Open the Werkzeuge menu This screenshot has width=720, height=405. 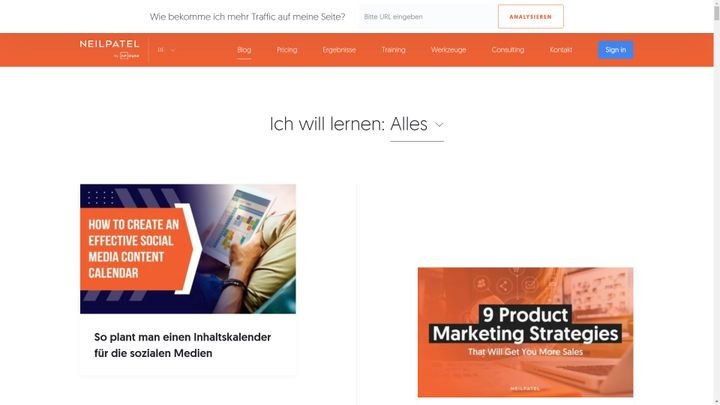tap(448, 50)
